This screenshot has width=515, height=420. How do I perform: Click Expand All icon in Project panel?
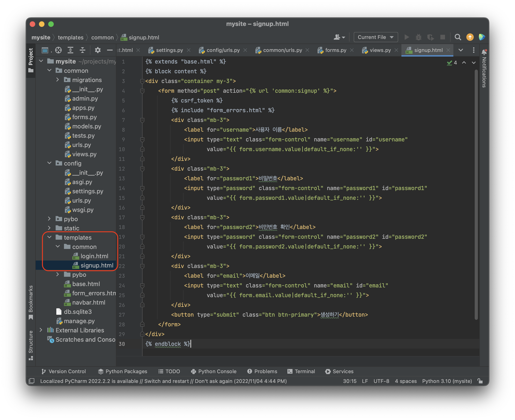tap(70, 50)
